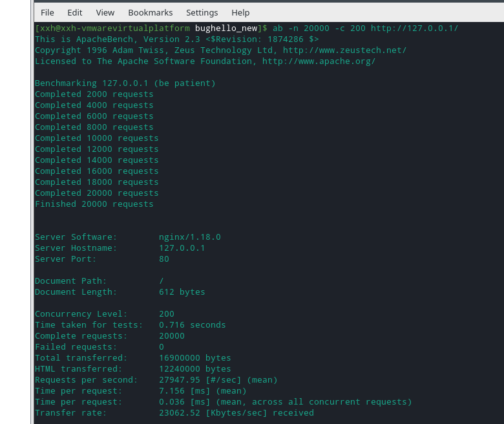Click 'Completed 10000 requests' line
504x424 pixels.
pos(97,138)
